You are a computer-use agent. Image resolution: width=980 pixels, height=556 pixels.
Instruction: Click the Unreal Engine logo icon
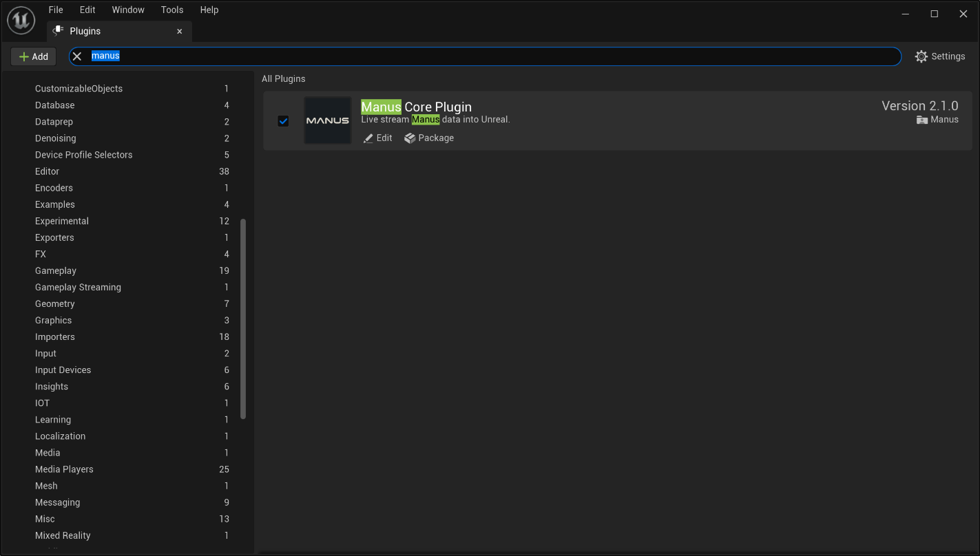21,21
